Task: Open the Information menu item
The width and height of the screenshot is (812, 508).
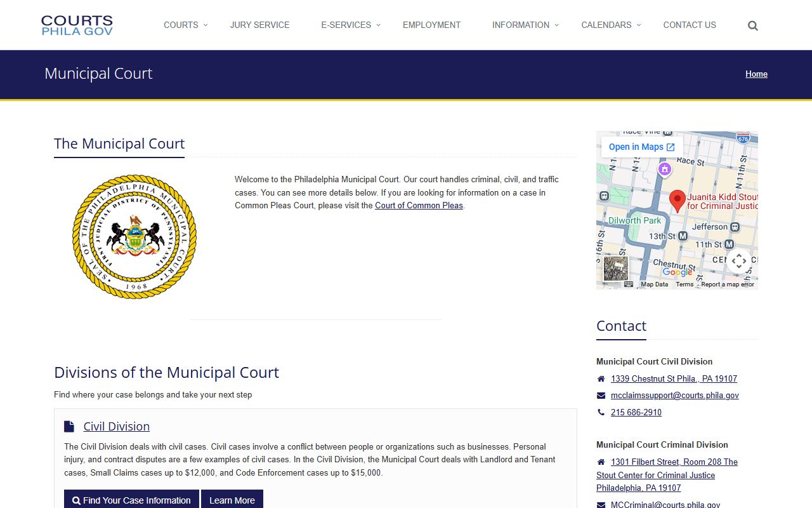Action: (x=521, y=25)
